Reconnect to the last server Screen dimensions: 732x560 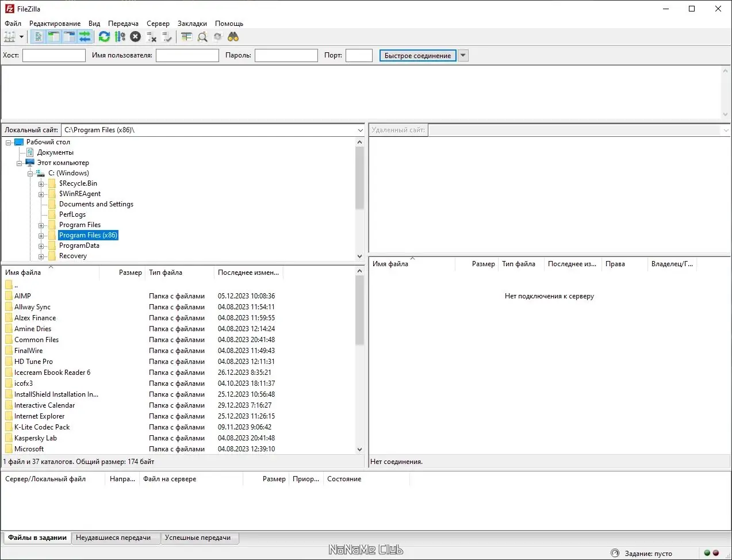pyautogui.click(x=167, y=37)
